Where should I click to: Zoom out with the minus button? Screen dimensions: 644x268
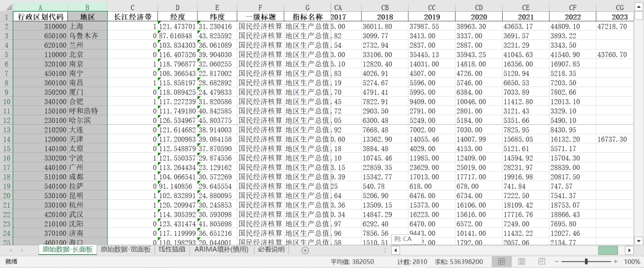(x=557, y=261)
